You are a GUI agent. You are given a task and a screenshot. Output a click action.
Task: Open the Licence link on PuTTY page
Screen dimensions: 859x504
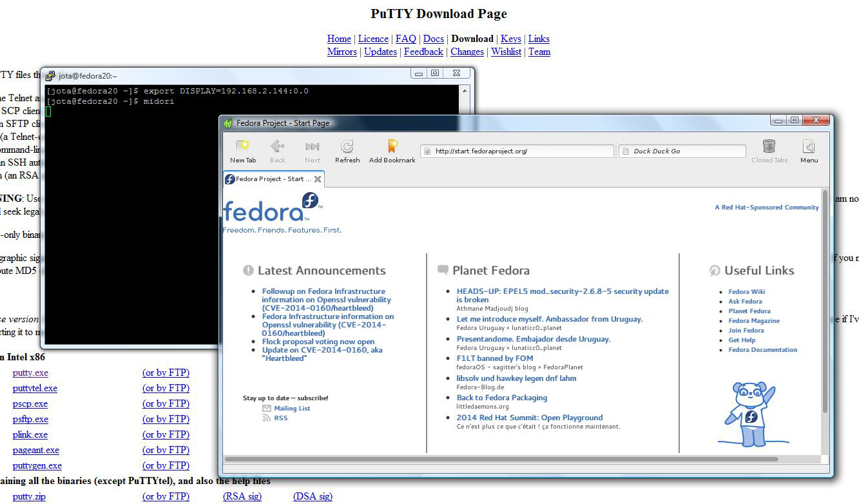coord(373,39)
